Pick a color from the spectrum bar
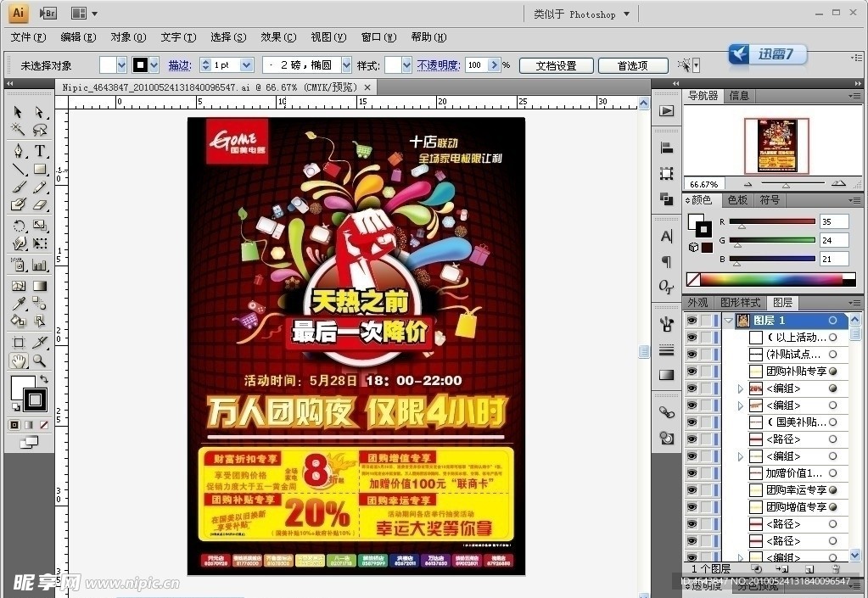The height and width of the screenshot is (598, 868). pyautogui.click(x=771, y=279)
